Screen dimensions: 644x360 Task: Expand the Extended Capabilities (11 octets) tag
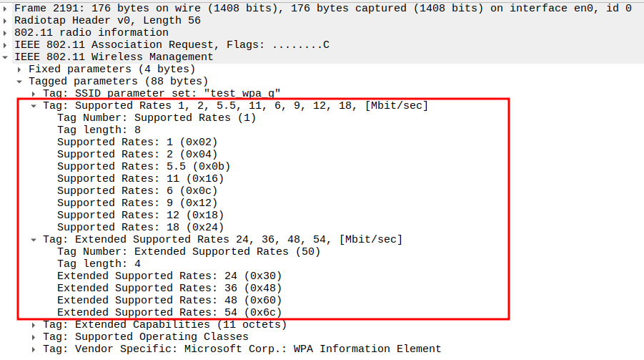tap(34, 325)
